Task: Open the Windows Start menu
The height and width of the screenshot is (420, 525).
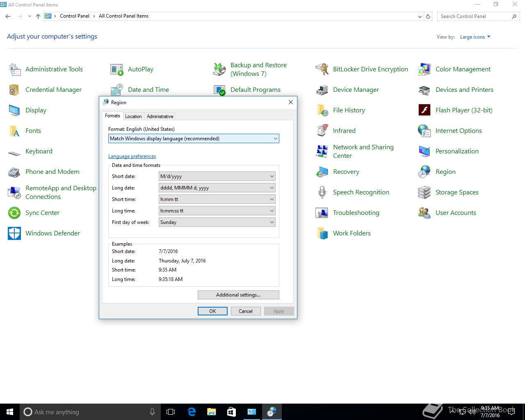Action: click(10, 412)
